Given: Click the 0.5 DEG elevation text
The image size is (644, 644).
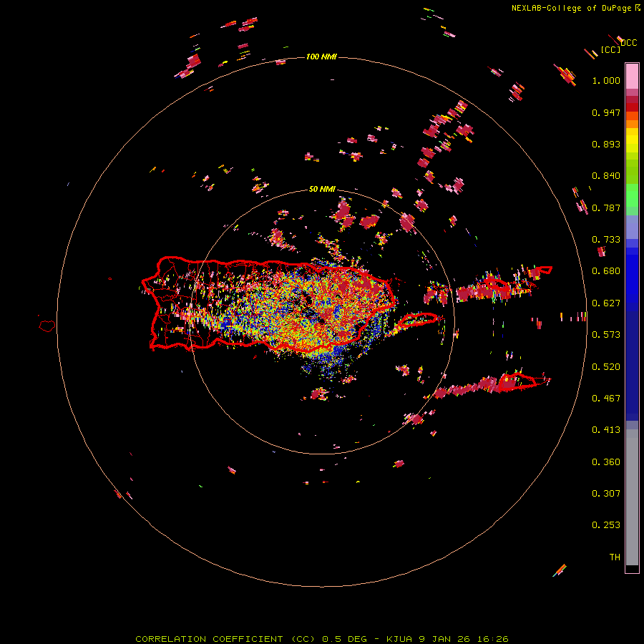Looking at the screenshot, I should click(344, 639).
